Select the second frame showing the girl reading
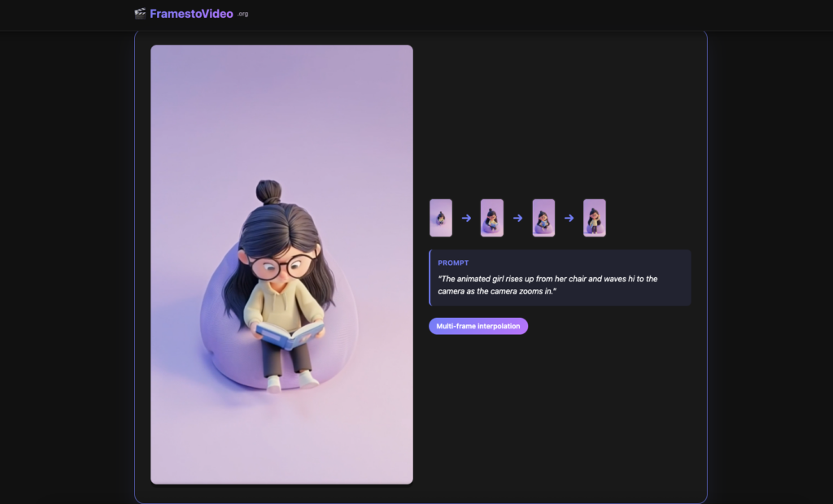 pos(491,217)
